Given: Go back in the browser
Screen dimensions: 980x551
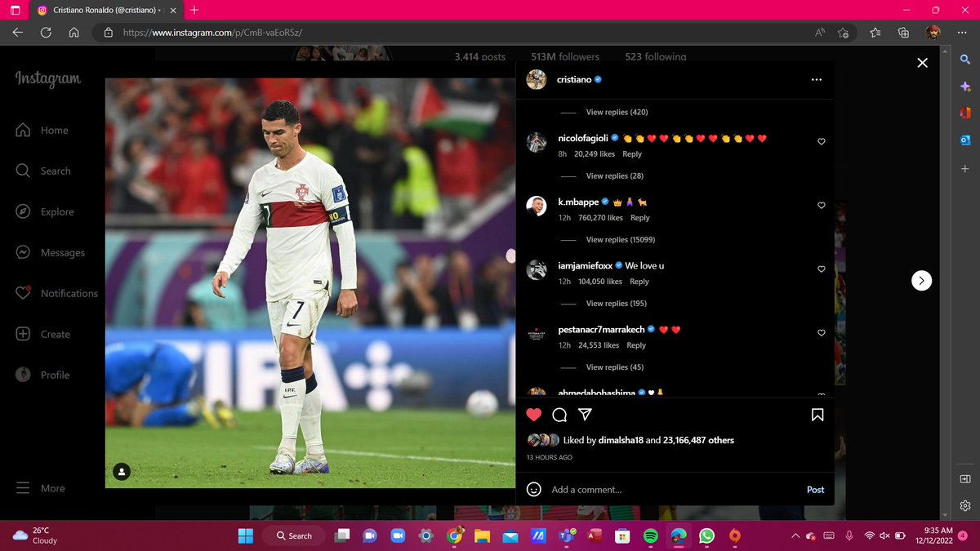Looking at the screenshot, I should (x=18, y=33).
